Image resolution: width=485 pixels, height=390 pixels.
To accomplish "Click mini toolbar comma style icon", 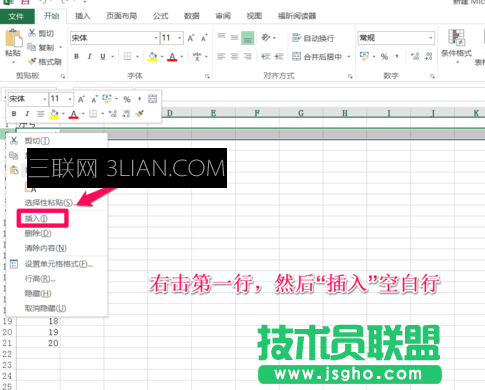I will [x=139, y=99].
